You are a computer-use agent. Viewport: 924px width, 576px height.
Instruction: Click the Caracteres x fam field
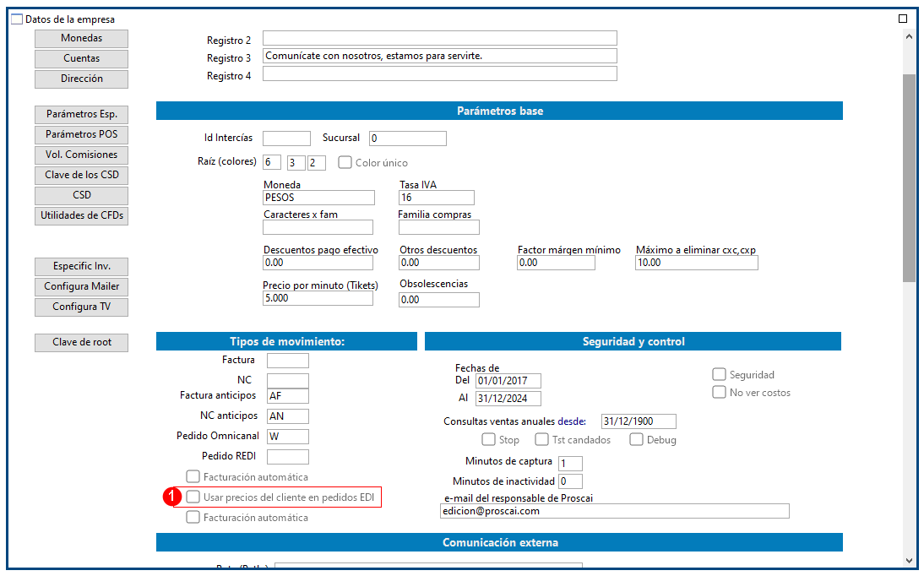[318, 227]
